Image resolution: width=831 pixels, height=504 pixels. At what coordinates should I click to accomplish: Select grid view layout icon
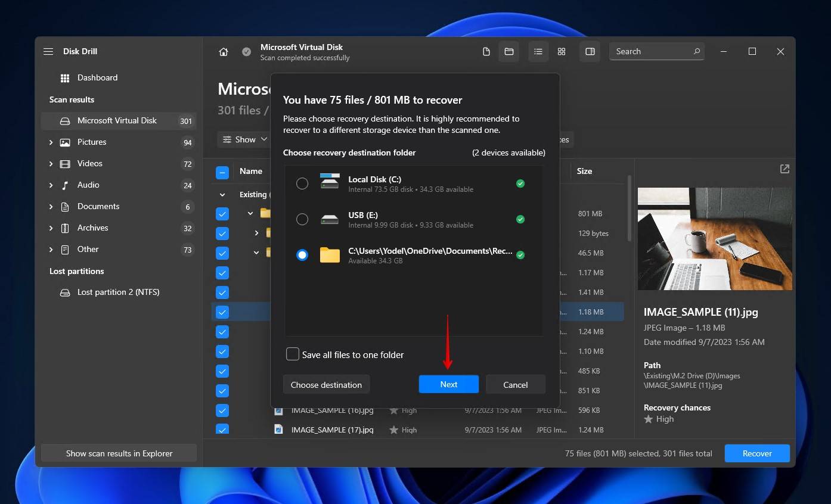pyautogui.click(x=562, y=52)
